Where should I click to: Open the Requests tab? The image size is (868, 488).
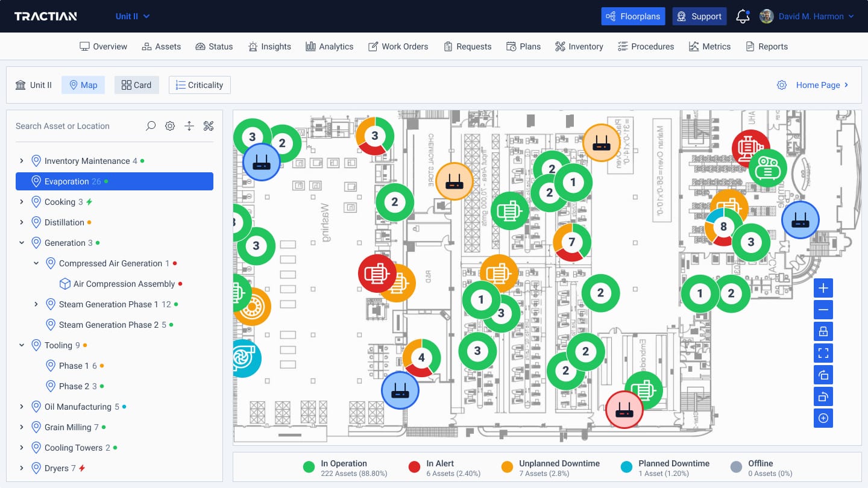[467, 46]
